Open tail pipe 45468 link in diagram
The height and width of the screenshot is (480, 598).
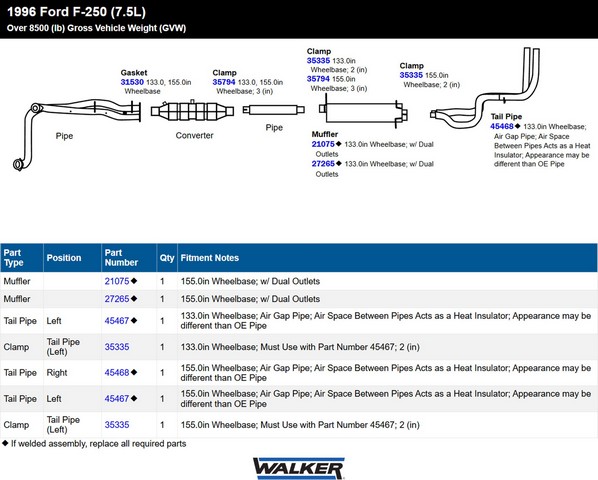pyautogui.click(x=502, y=127)
